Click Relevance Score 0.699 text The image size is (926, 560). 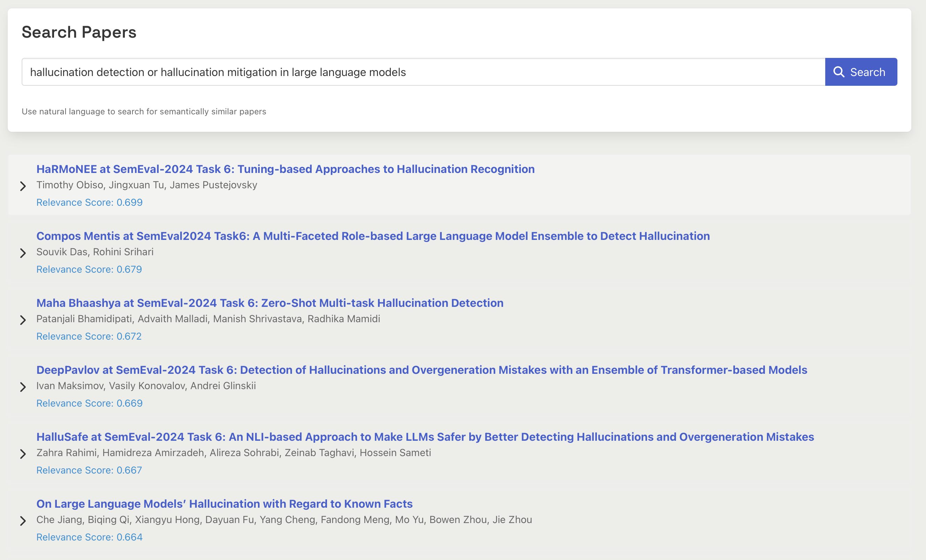(90, 202)
